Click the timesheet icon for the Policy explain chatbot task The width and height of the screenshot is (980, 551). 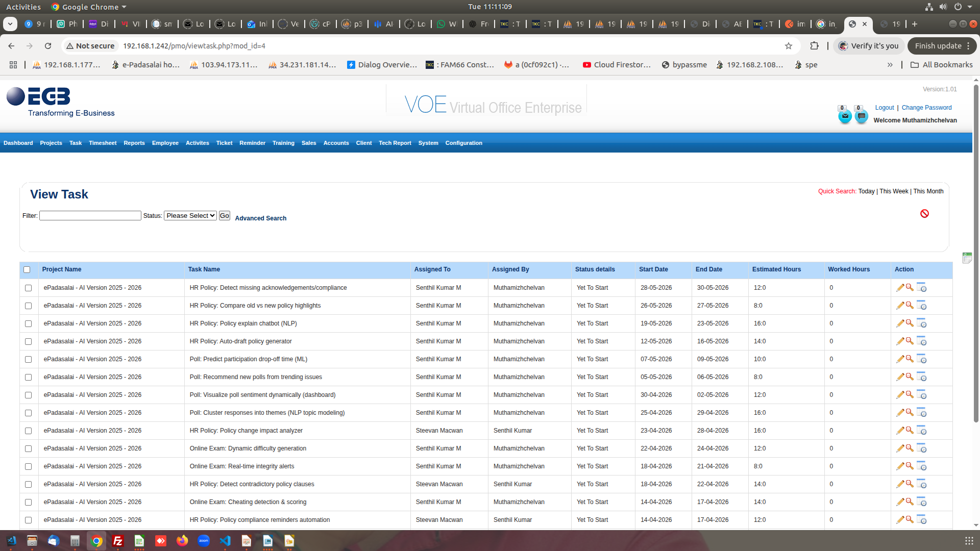tap(921, 323)
